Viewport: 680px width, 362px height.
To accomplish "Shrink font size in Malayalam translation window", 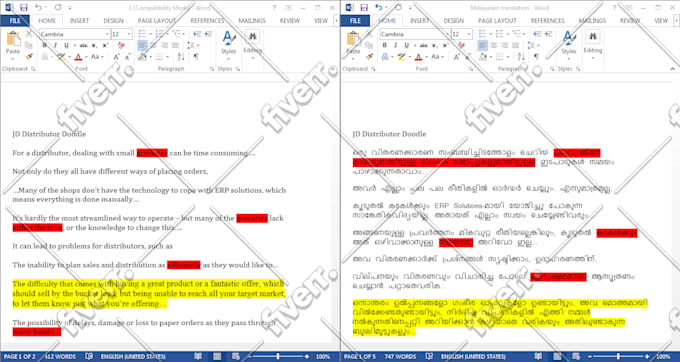I will 468,57.
